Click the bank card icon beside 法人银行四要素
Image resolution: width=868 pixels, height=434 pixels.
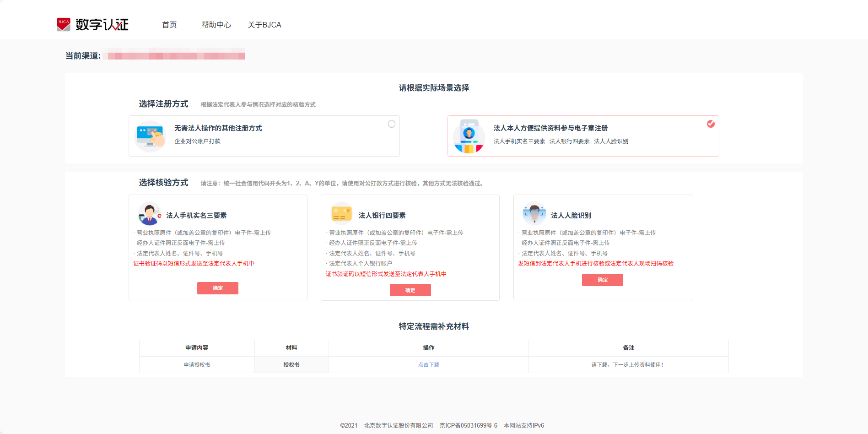(x=342, y=213)
